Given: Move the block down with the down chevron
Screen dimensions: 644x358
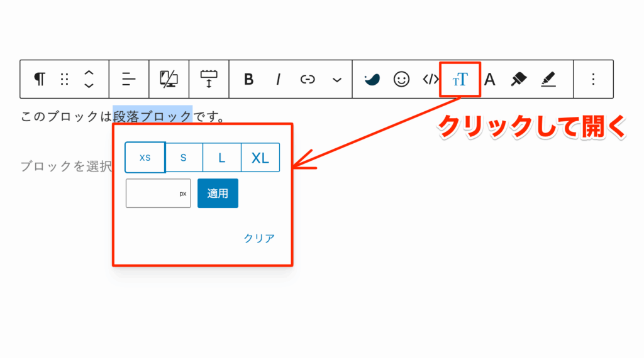Looking at the screenshot, I should click(x=89, y=85).
